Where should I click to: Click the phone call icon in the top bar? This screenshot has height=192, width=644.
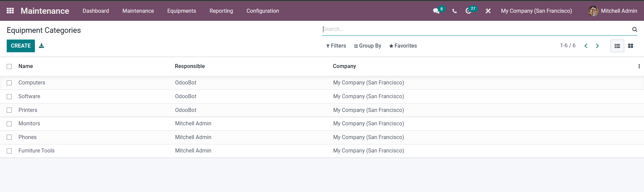(x=454, y=11)
